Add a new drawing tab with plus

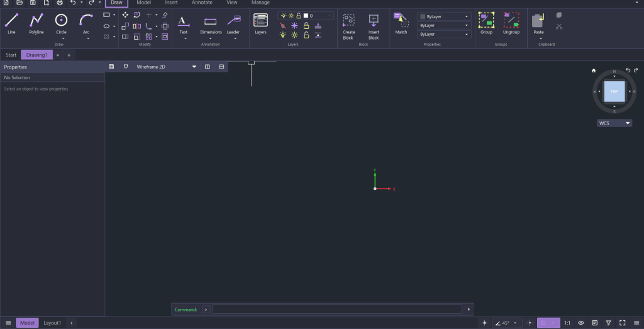(x=69, y=55)
